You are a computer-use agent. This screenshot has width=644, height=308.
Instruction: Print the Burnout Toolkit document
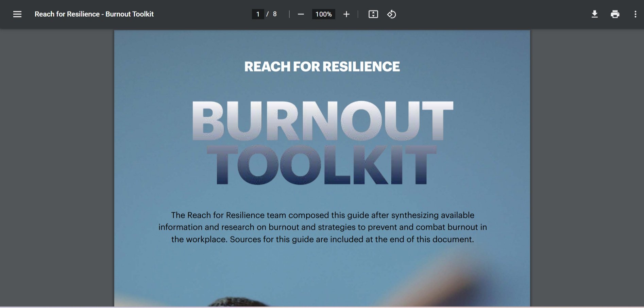click(615, 14)
